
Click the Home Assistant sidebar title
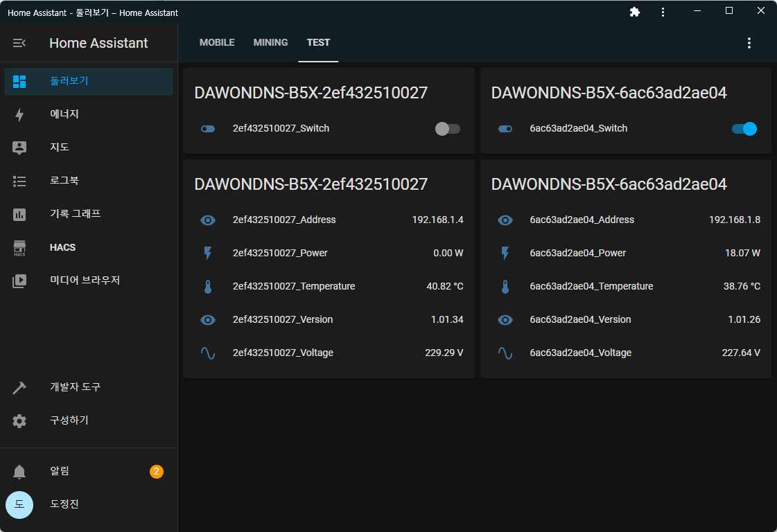tap(98, 43)
